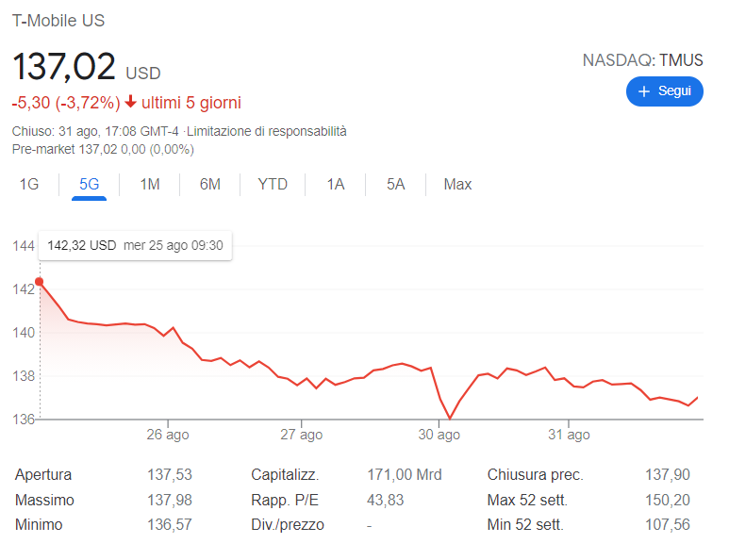
Task: Click the Capitalizz. value 171,00 Mrd
Action: pos(404,475)
